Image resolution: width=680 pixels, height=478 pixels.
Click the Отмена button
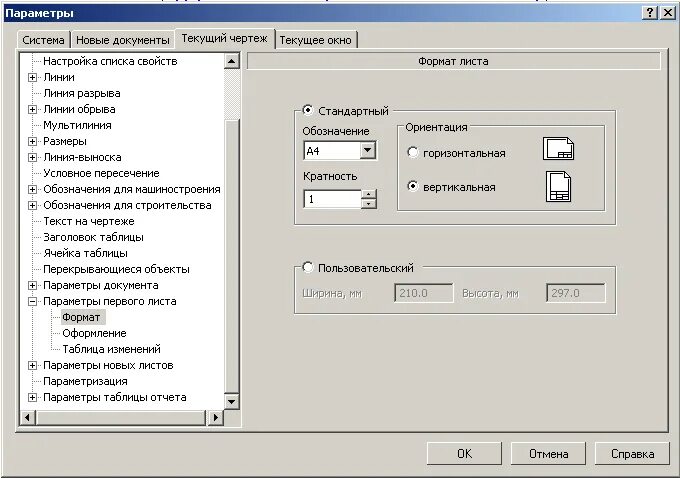548,454
